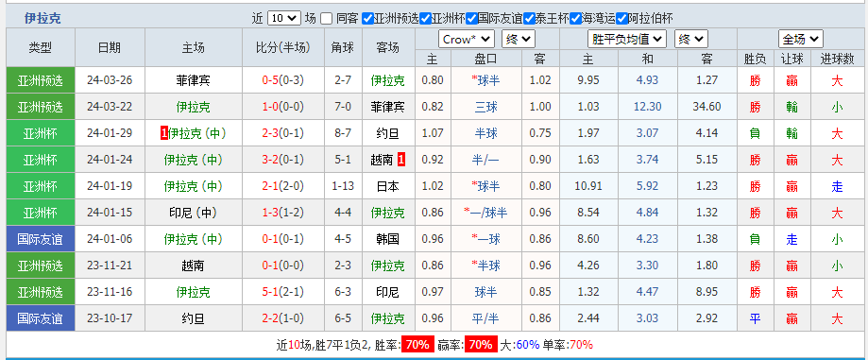Click the 胜率 70% badge
The image size is (868, 360).
pyautogui.click(x=417, y=345)
